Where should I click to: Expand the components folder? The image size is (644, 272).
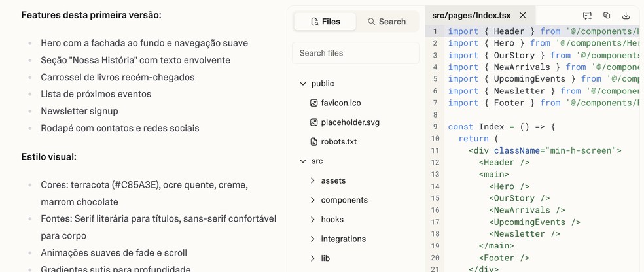pyautogui.click(x=313, y=200)
